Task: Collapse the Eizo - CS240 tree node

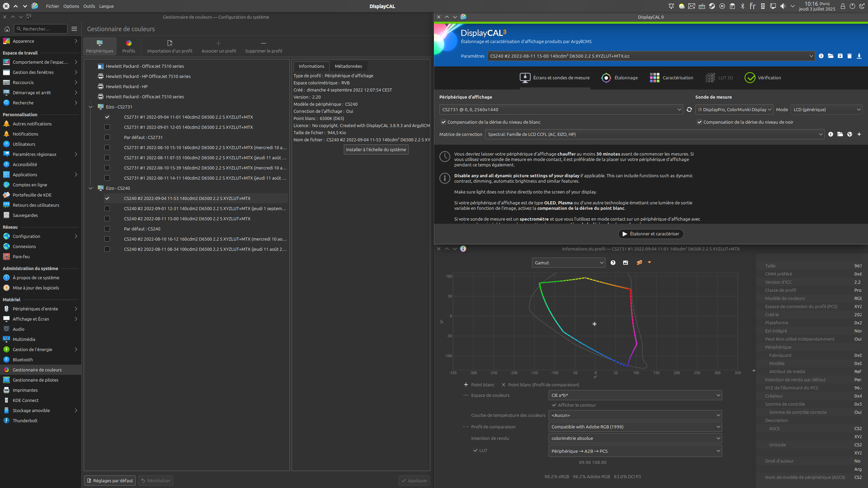Action: (91, 188)
